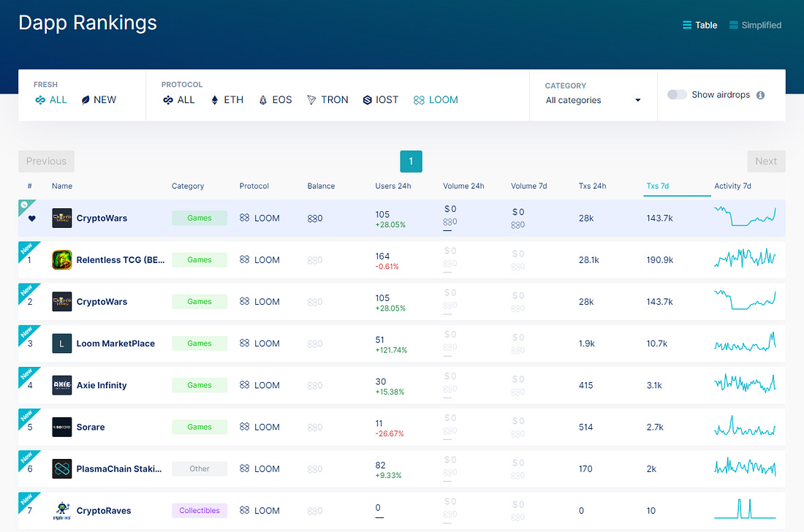Sort by the Users 24h column header
Viewport: 804px width, 532px height.
pyautogui.click(x=392, y=186)
